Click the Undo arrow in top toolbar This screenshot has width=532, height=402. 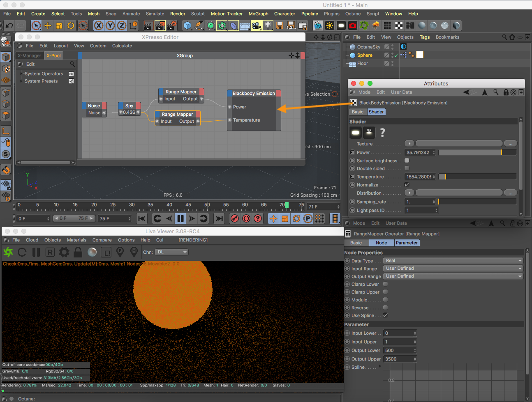tap(9, 25)
